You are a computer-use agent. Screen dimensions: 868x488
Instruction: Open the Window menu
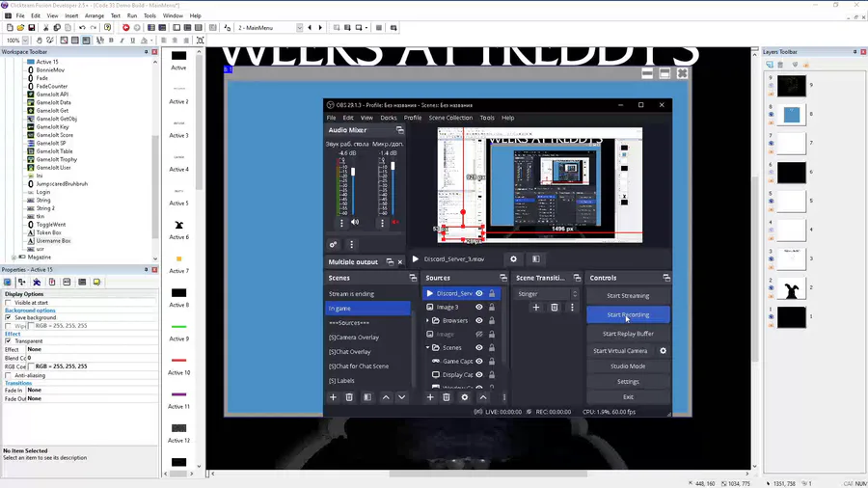click(173, 16)
